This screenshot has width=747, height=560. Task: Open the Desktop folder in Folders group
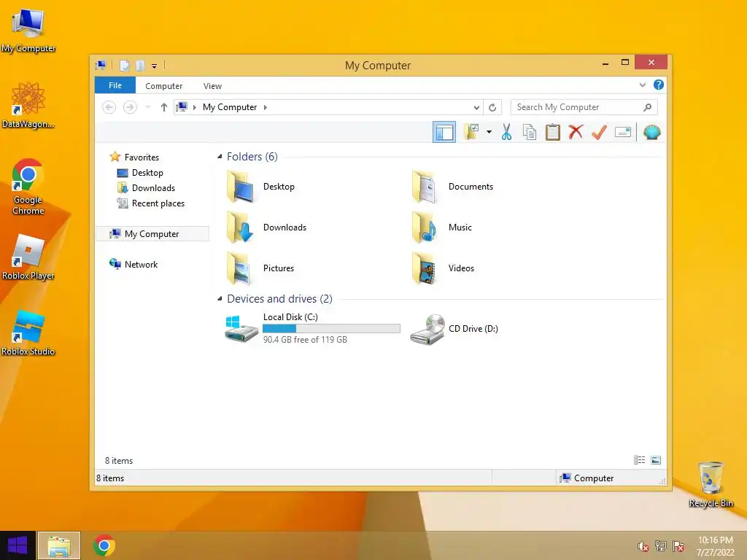[260, 187]
